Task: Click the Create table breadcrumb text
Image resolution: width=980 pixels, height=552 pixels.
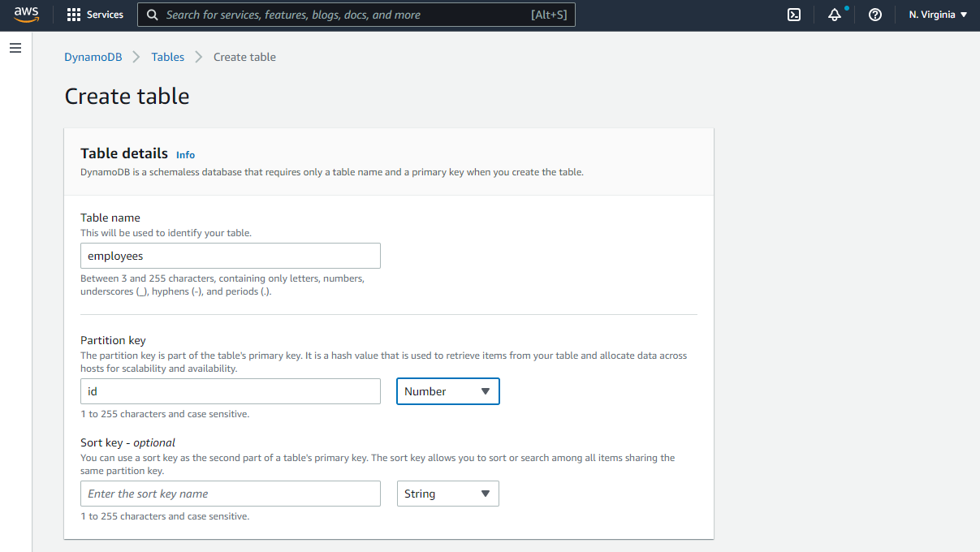Action: (x=244, y=57)
